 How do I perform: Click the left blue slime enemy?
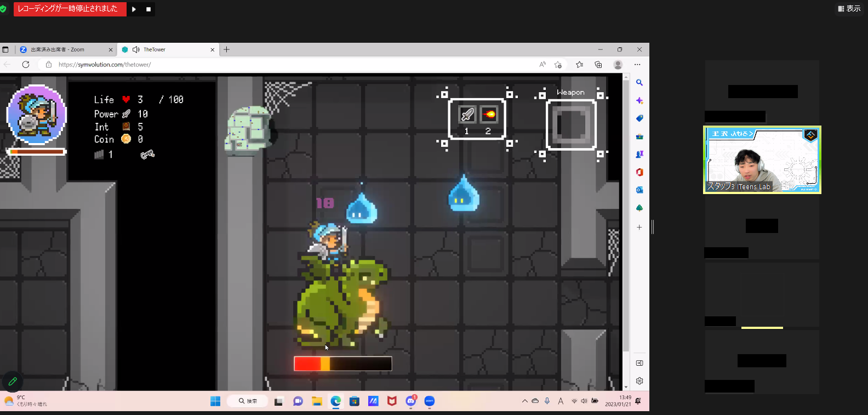(362, 208)
